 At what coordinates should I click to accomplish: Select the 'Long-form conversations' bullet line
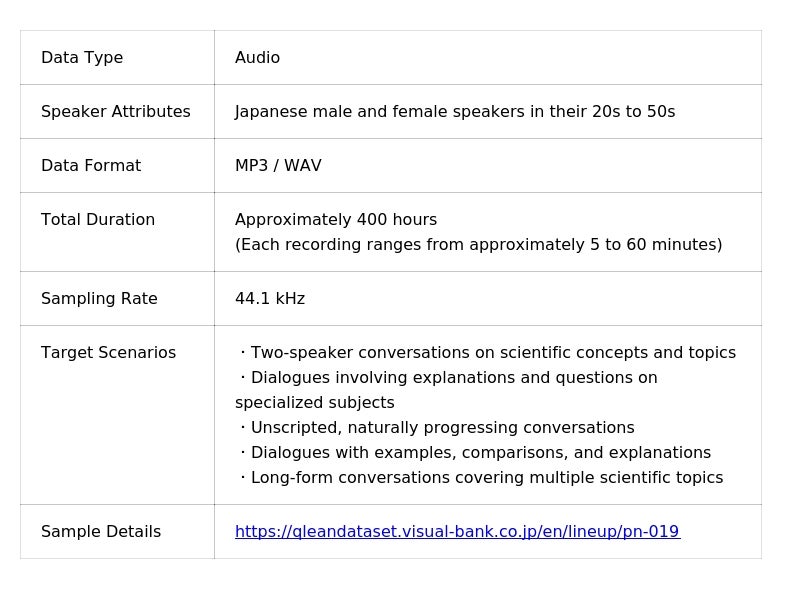[x=482, y=478]
